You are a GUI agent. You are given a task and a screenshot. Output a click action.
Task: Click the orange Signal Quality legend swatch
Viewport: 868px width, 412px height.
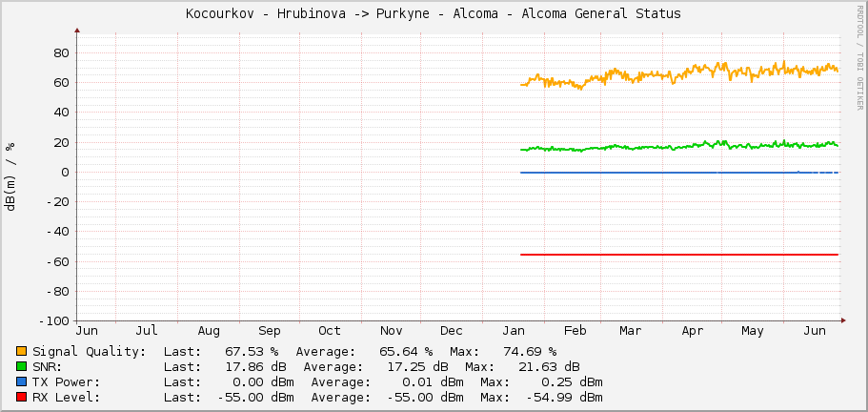point(22,351)
